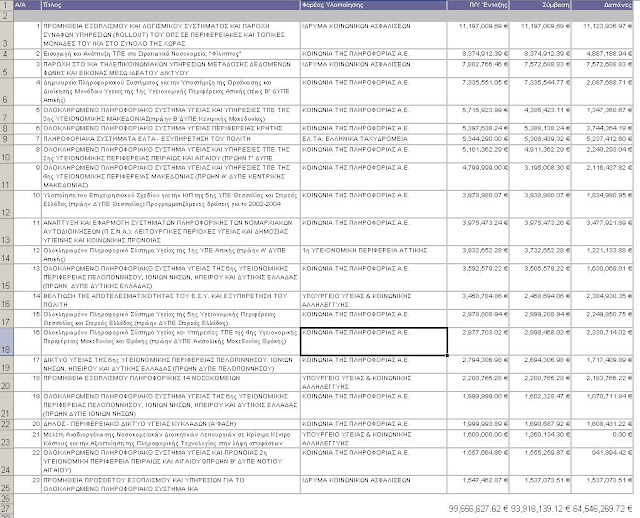Select project 14 title starting 'ΒΕΛΤΙΩΣΗ ΤΗΣ ΑΠΟΤΕΛΕΣΜΑΤΙΚΟΤΗΤΑΣ'
Screen dimensions: 640x518
[171, 300]
